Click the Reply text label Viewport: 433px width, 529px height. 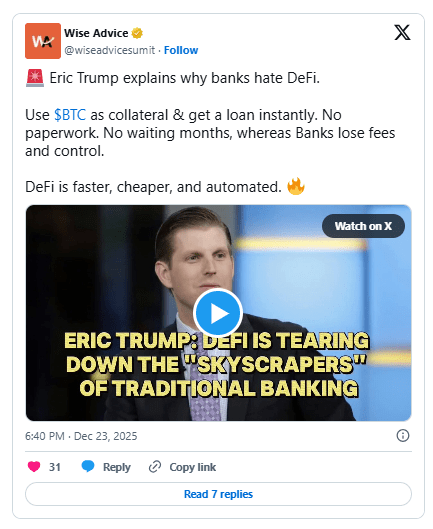[116, 467]
